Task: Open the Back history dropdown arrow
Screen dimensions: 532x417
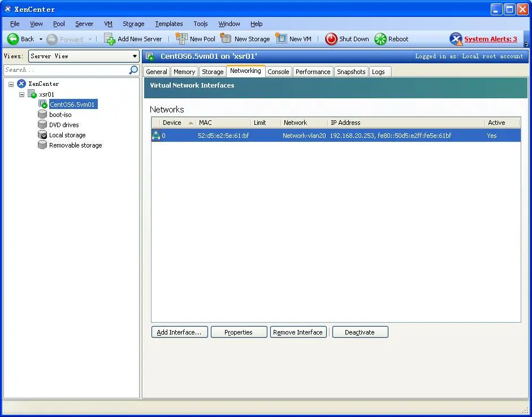Action: point(41,40)
